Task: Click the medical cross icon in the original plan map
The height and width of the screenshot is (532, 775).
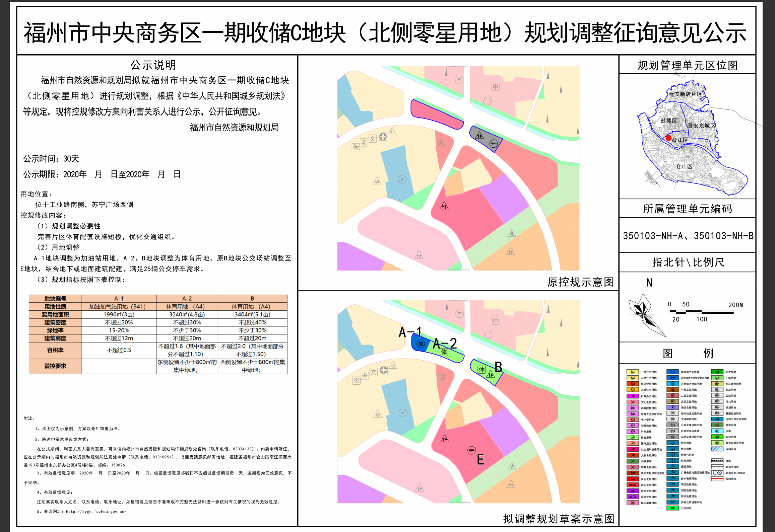Action: (383, 137)
